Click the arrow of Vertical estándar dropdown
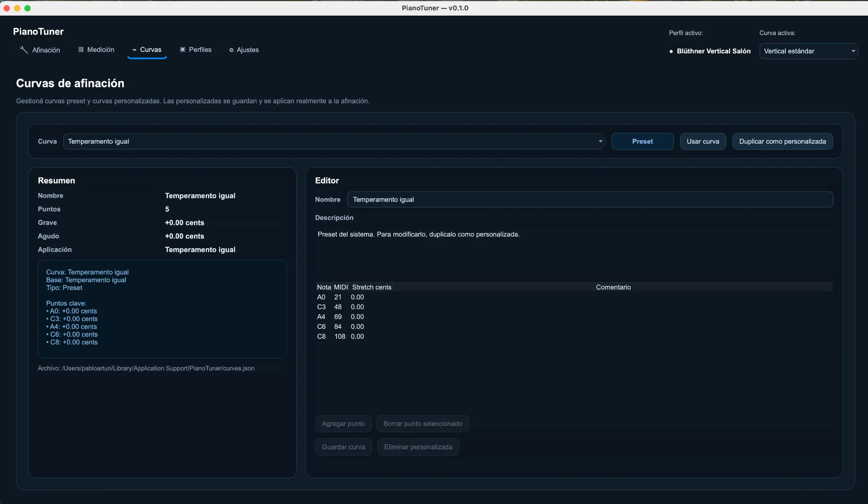 point(853,51)
